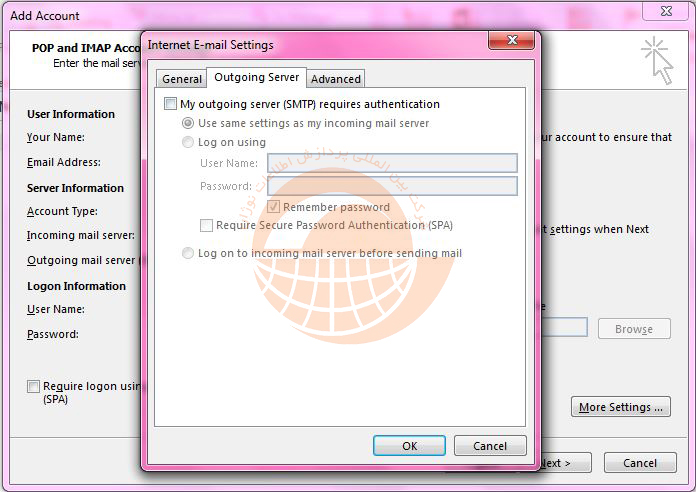Image resolution: width=696 pixels, height=492 pixels.
Task: Open the Advanced tab
Action: (x=335, y=79)
